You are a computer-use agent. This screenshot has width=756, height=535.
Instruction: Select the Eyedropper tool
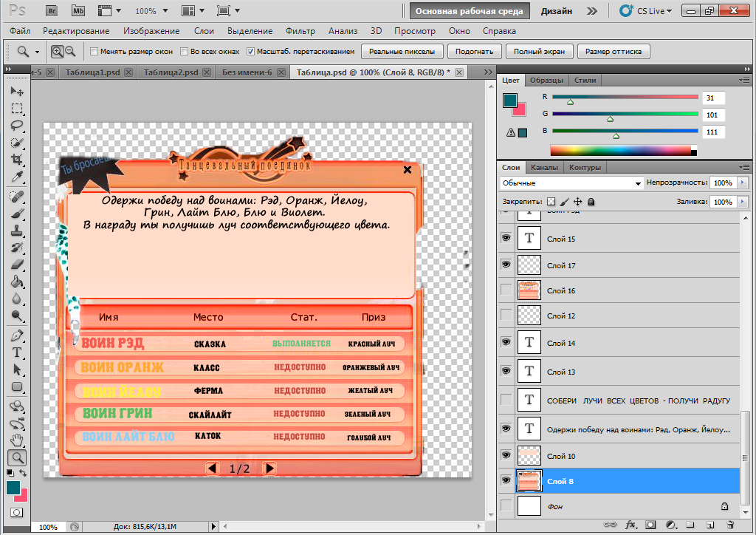pos(17,177)
